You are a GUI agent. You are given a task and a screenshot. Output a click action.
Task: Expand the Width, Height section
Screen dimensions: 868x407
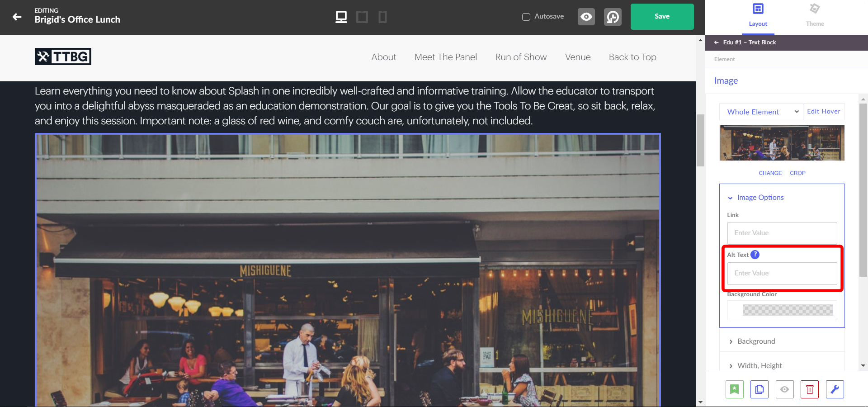[x=782, y=365]
